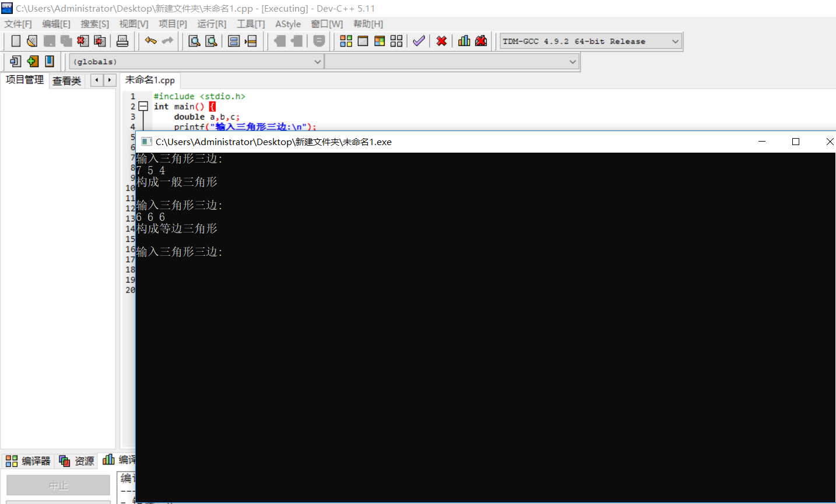Start debugging with the purple checkmark icon
Screen dimensions: 836x504
419,41
